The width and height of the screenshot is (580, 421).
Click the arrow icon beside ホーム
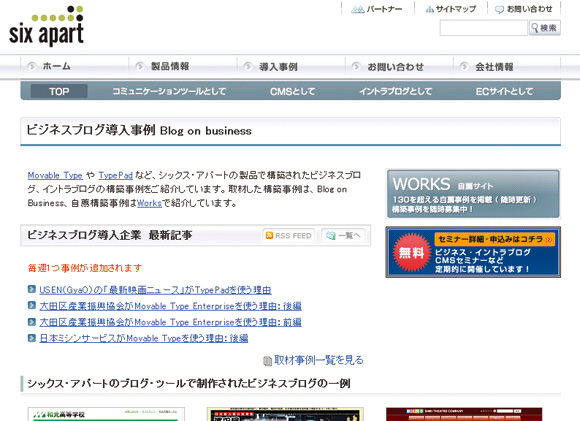click(x=32, y=66)
